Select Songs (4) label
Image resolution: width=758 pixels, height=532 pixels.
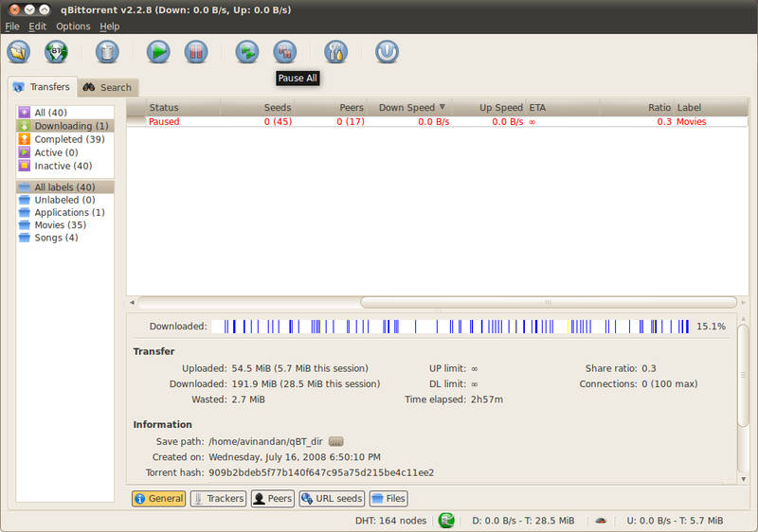(x=64, y=238)
